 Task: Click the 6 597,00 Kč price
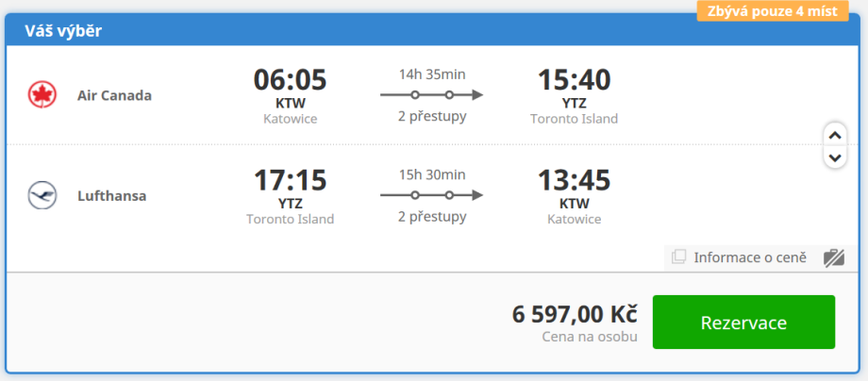(x=575, y=314)
